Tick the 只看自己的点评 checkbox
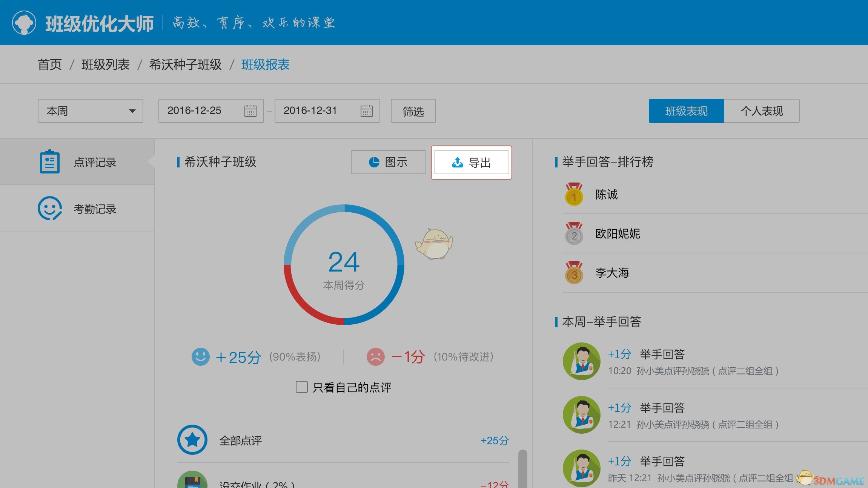 click(x=301, y=387)
